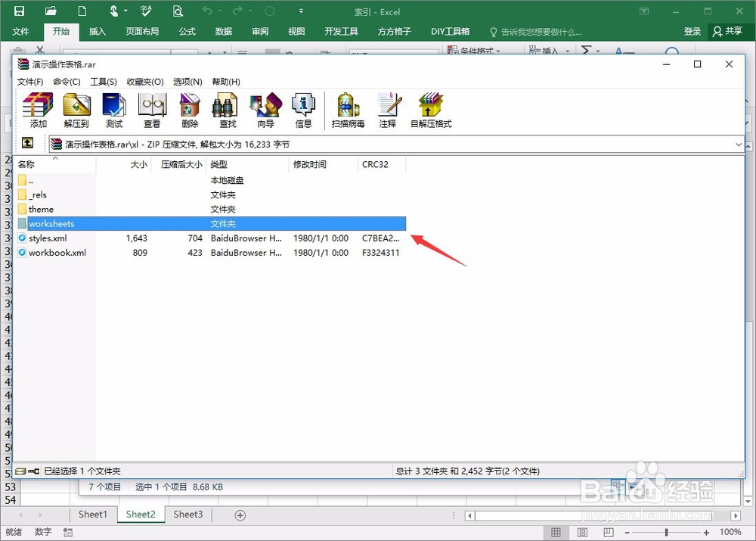
Task: Select Sheet1 worksheet tab
Action: [92, 515]
